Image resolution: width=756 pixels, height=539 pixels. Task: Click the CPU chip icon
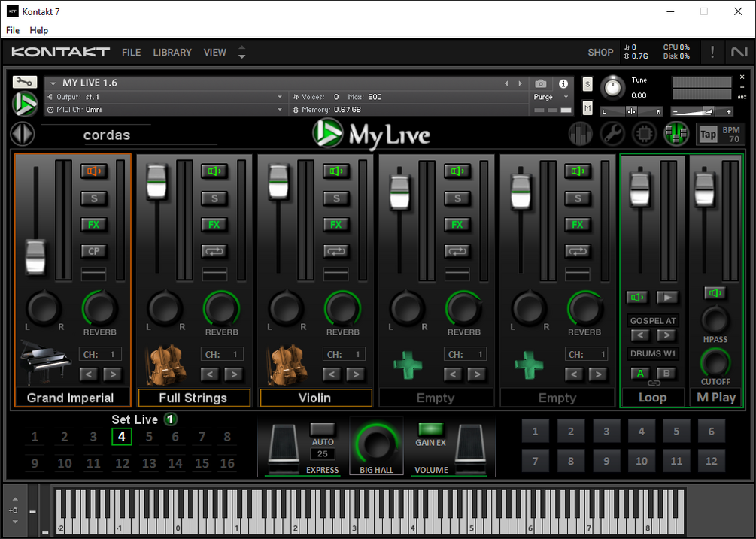tap(644, 133)
